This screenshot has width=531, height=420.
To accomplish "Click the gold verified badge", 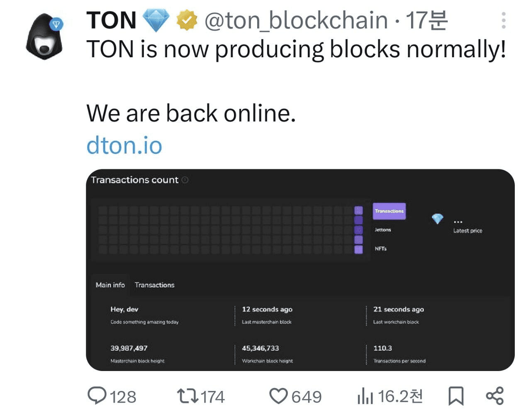I will (187, 20).
